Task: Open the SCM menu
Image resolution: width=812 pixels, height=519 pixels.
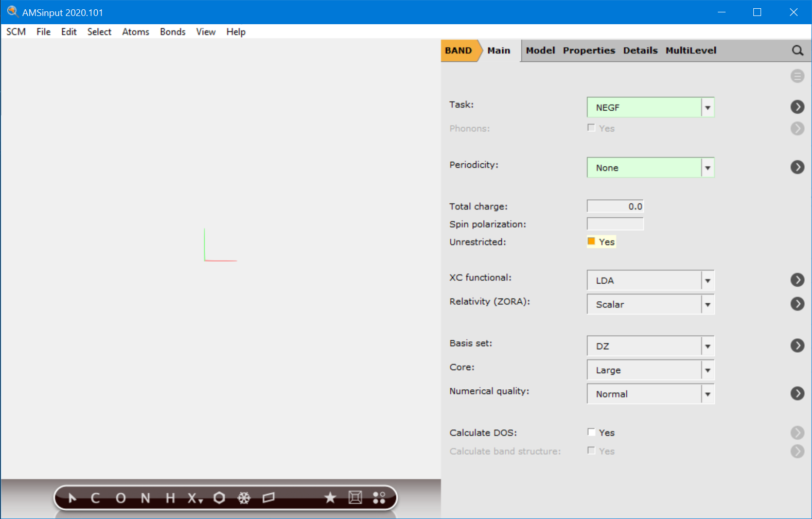Action: (x=16, y=32)
